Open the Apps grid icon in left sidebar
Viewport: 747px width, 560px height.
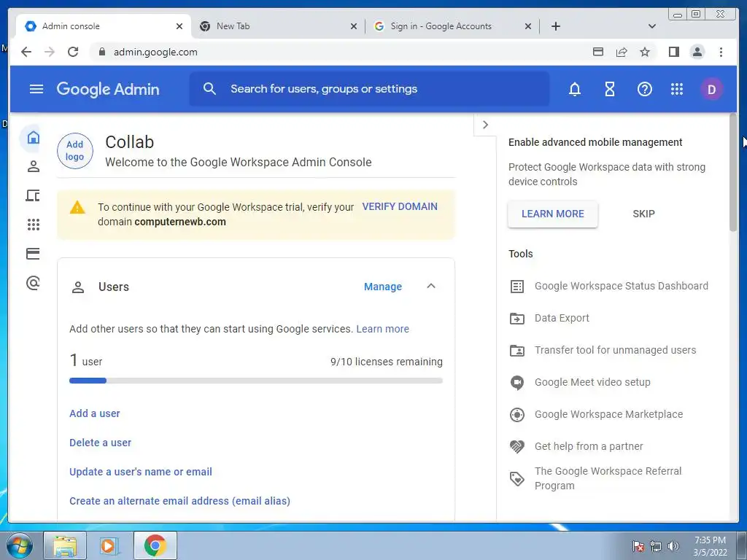coord(33,225)
